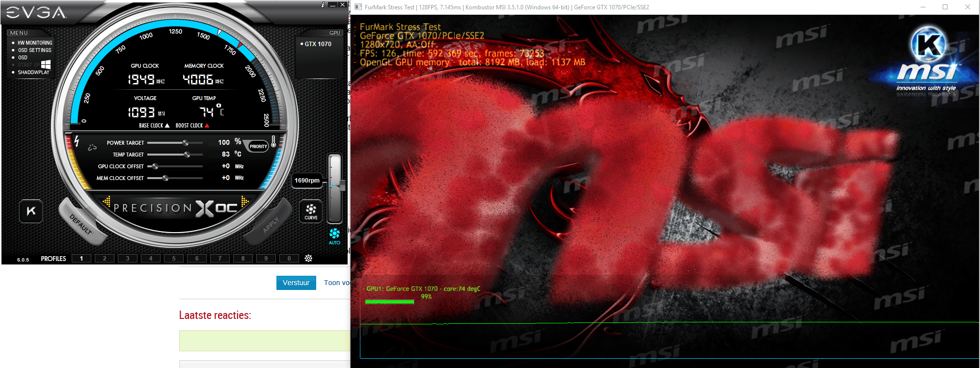Open the fan Curve editor
Viewport: 980px width, 368px height.
point(311,211)
